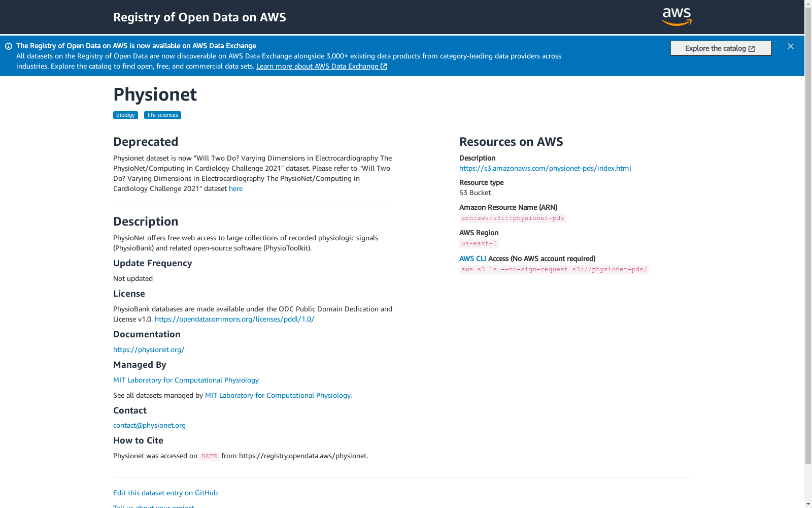Click the Explore the catalog button
The width and height of the screenshot is (812, 508).
pyautogui.click(x=721, y=48)
